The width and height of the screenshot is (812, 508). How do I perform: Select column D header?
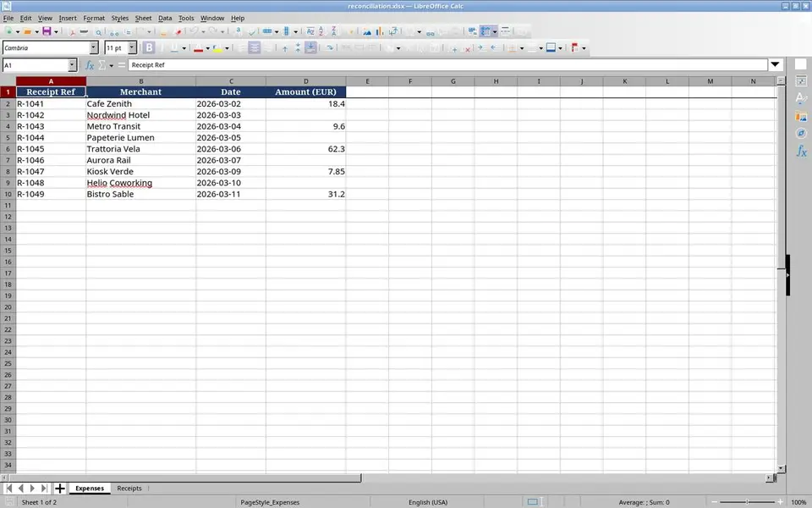305,81
